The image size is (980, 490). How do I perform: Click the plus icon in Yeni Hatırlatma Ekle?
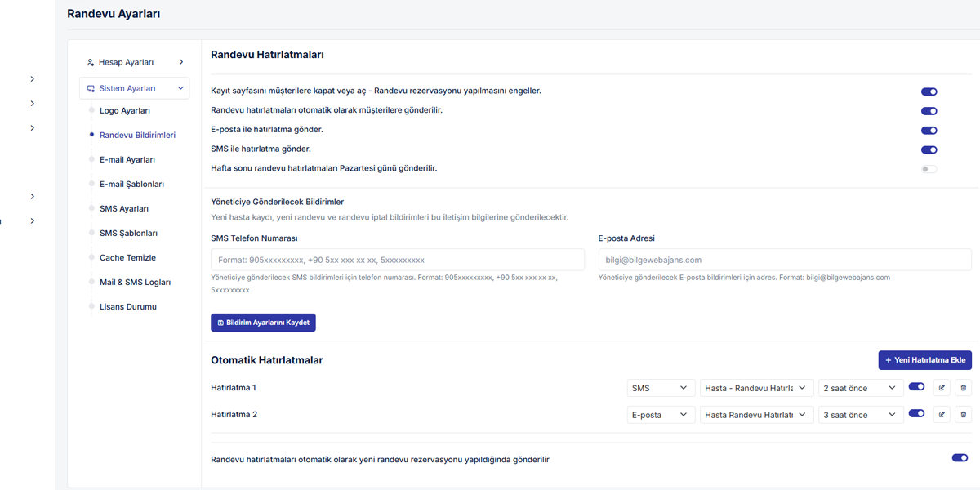click(889, 360)
